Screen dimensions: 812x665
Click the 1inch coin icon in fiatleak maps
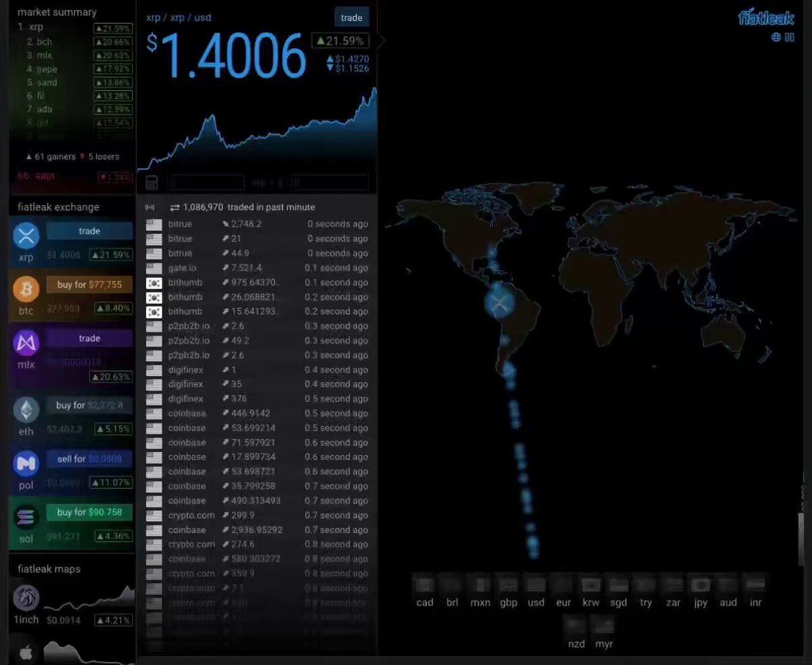26,598
